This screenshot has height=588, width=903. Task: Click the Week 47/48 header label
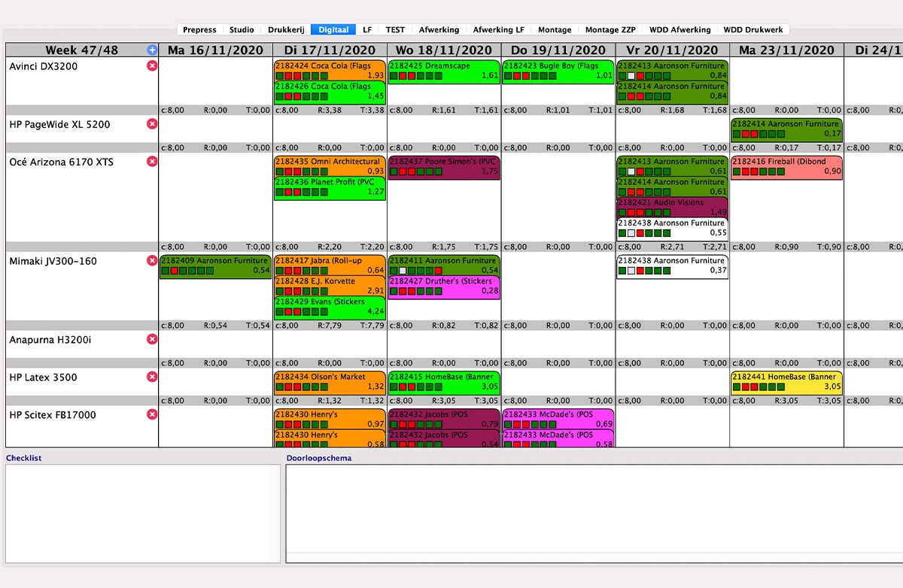tap(82, 50)
